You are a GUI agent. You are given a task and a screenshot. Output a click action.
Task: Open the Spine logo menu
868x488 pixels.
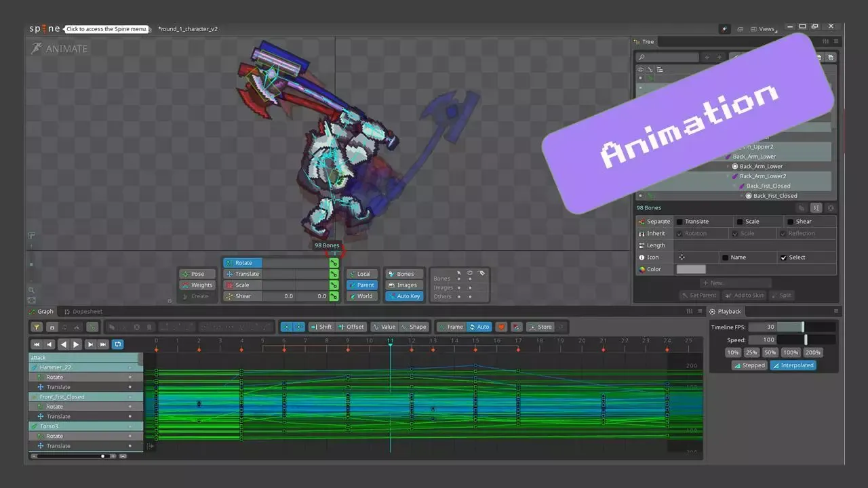click(x=45, y=29)
